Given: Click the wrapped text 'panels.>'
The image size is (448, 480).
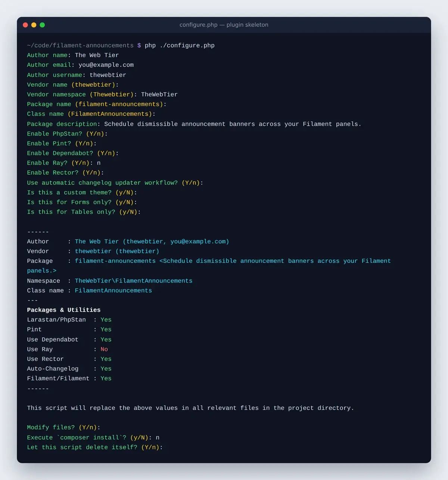Looking at the screenshot, I should (41, 271).
